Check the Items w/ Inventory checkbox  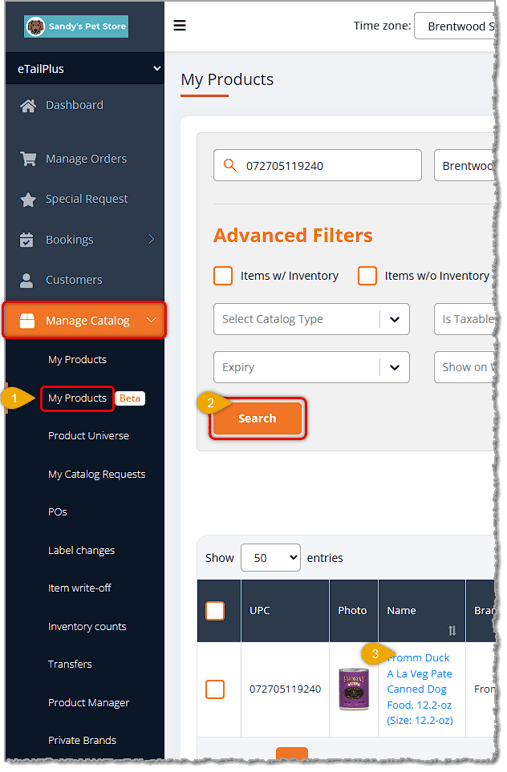[223, 276]
